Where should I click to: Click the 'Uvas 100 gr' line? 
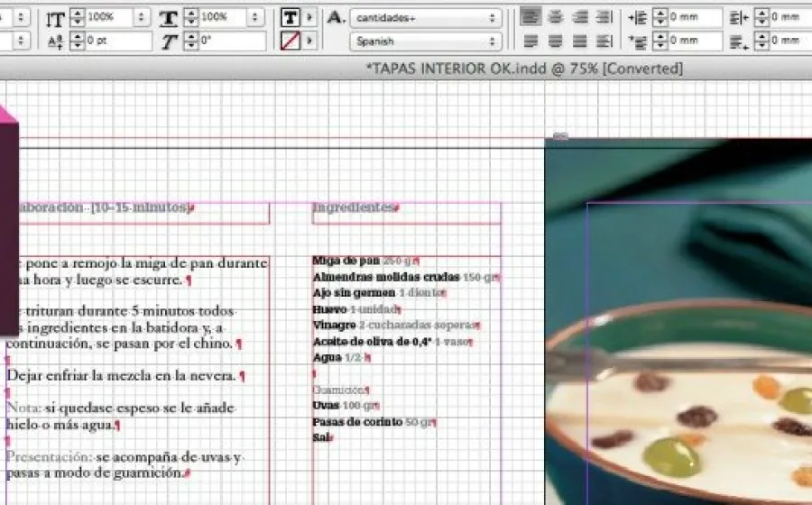pos(346,406)
